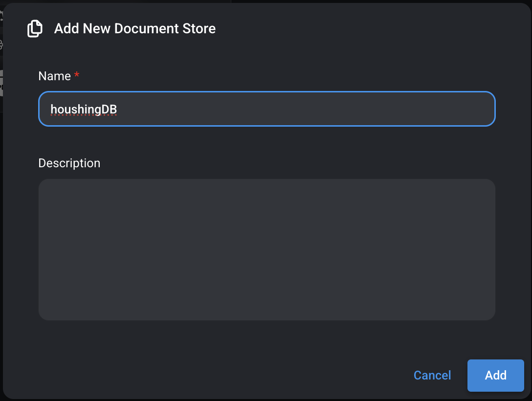The height and width of the screenshot is (401, 532).
Task: Click the document store icon in dialog header
Action: (x=35, y=29)
